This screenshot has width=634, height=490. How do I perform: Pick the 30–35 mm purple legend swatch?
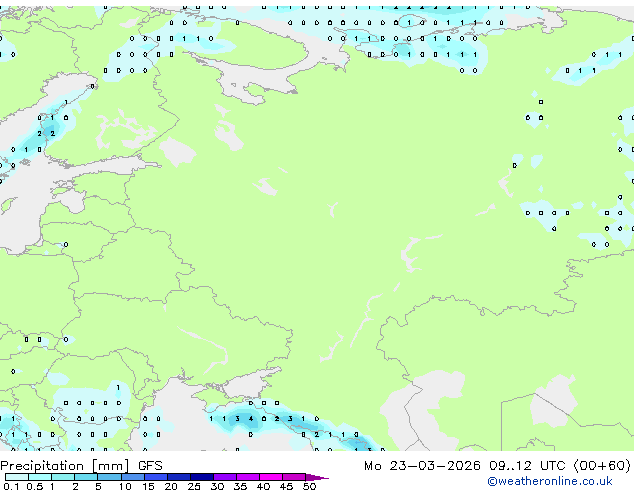tap(224, 477)
